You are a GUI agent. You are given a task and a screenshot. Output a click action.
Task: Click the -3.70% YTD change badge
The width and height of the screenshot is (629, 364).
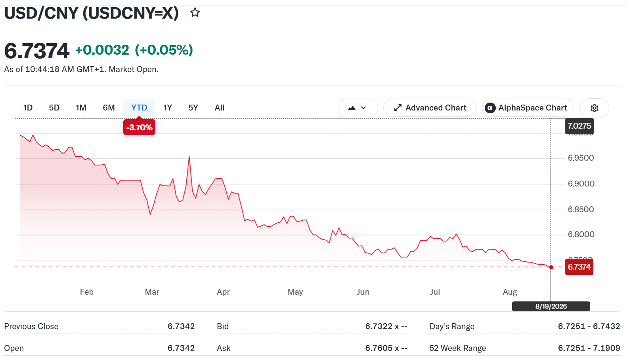139,128
